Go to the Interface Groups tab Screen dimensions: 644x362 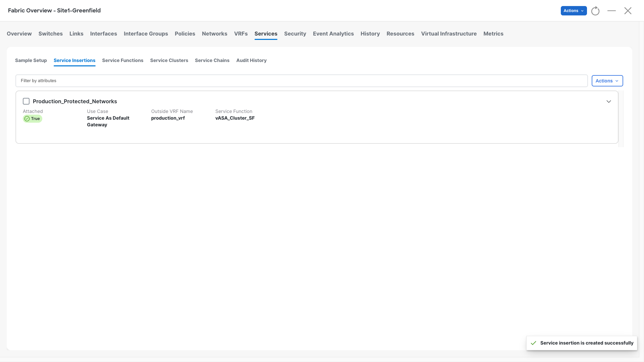[x=146, y=34]
